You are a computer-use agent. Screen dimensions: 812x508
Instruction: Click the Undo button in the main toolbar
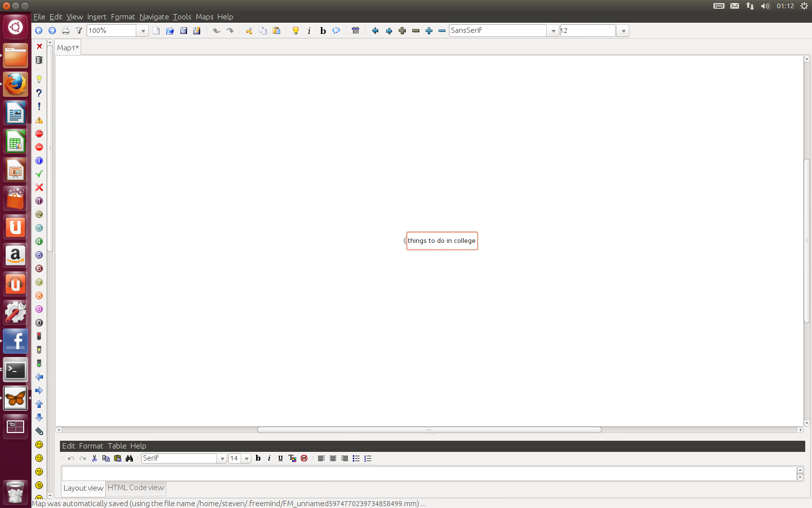pos(216,30)
